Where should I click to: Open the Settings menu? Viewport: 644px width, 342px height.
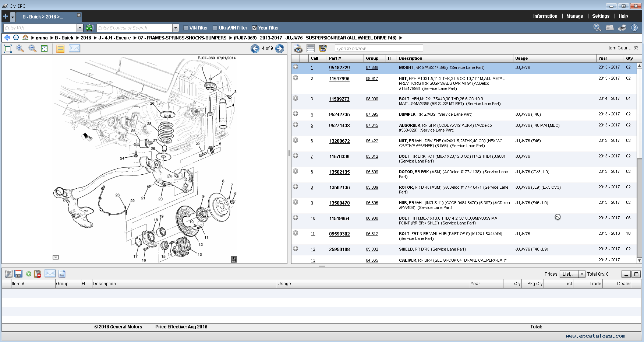click(x=601, y=16)
